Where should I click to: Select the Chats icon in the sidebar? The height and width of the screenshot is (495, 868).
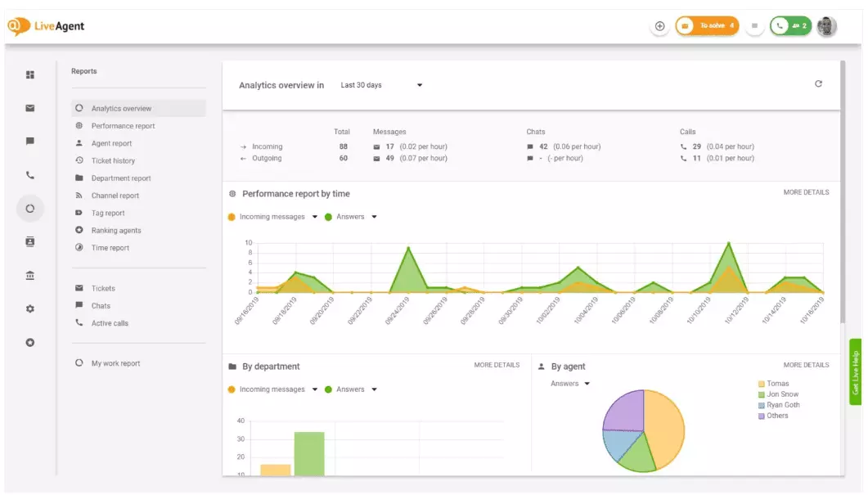click(29, 141)
